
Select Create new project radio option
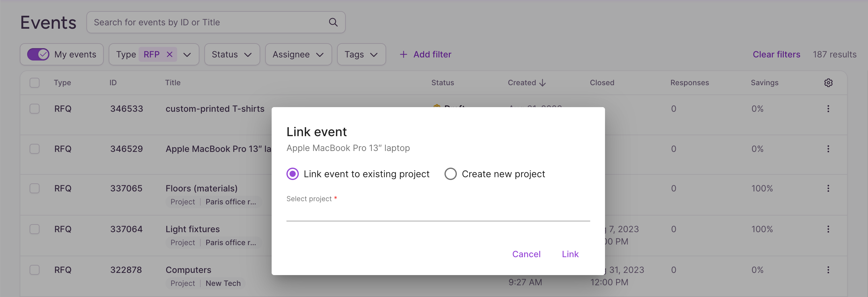[x=450, y=174]
